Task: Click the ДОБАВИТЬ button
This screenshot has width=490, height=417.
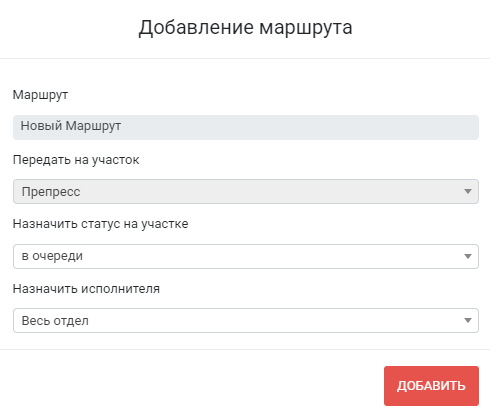Action: click(431, 386)
